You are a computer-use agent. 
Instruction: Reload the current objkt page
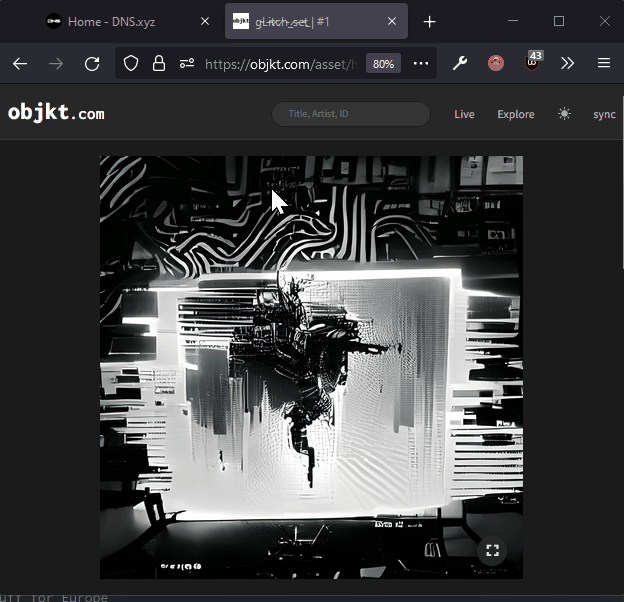coord(92,64)
